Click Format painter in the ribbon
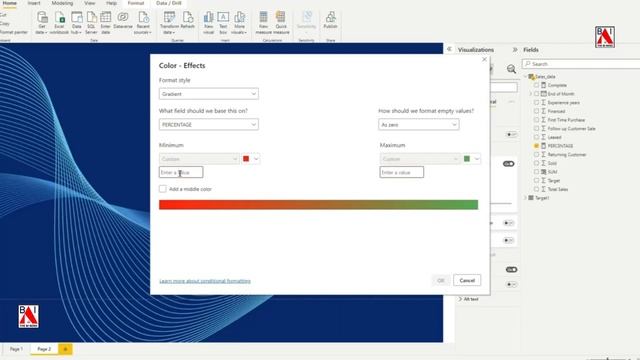640x360 pixels. [x=13, y=32]
